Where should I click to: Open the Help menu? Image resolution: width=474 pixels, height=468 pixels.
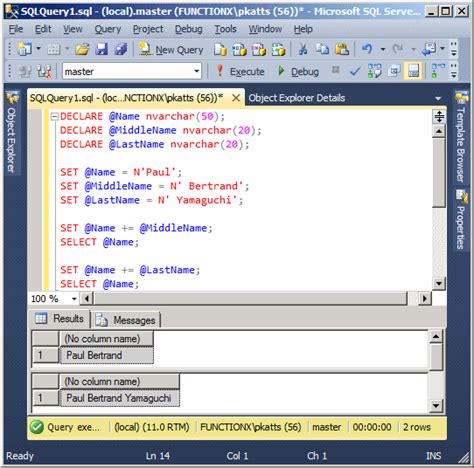(303, 29)
